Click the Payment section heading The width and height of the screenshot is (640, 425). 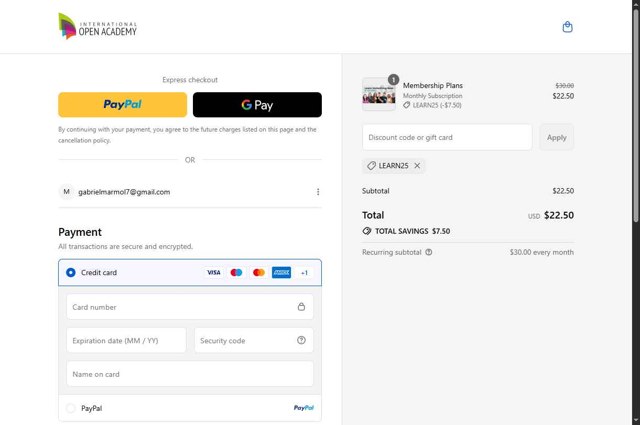(x=80, y=232)
